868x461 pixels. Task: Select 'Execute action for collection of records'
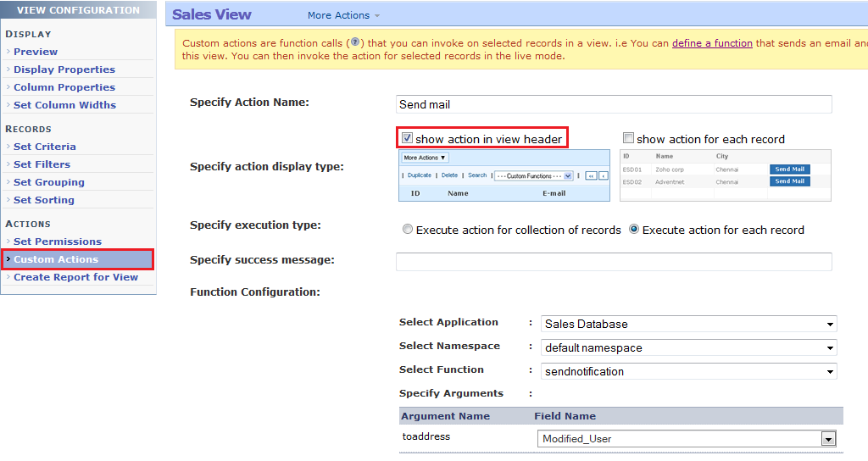[408, 230]
